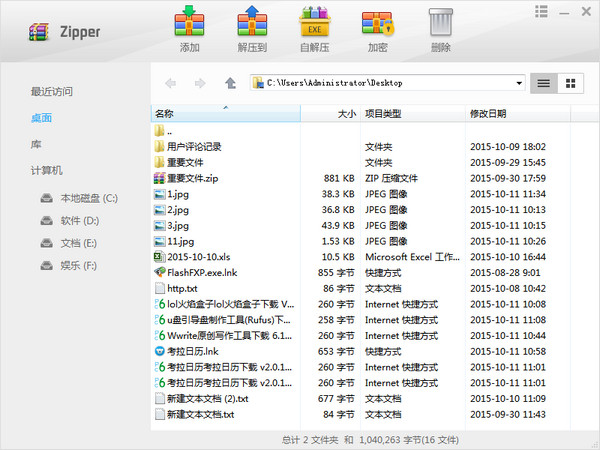
Task: Click the 添加 (Add) archive icon
Action: point(189,21)
